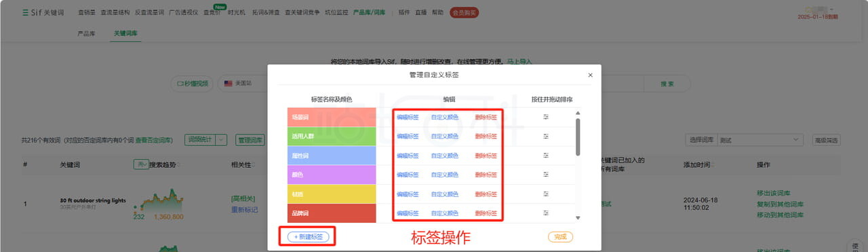This screenshot has height=252, width=868.
Task: Open 自定义颜色 for 品牌词 tag
Action: coord(445,213)
